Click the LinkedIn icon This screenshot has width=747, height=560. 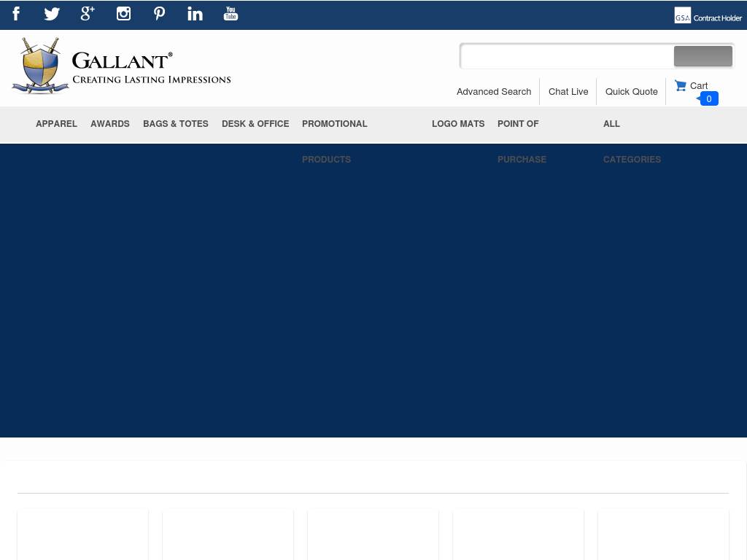(195, 14)
